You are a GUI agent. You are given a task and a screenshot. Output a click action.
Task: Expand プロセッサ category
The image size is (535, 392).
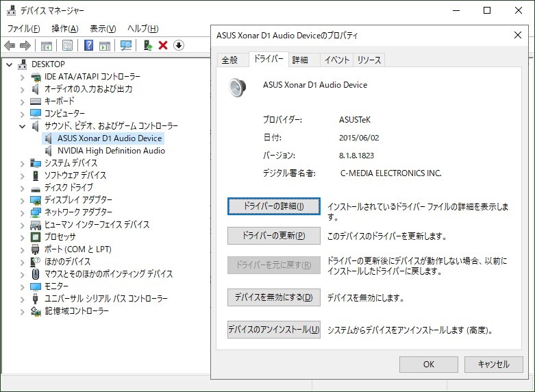pyautogui.click(x=22, y=237)
